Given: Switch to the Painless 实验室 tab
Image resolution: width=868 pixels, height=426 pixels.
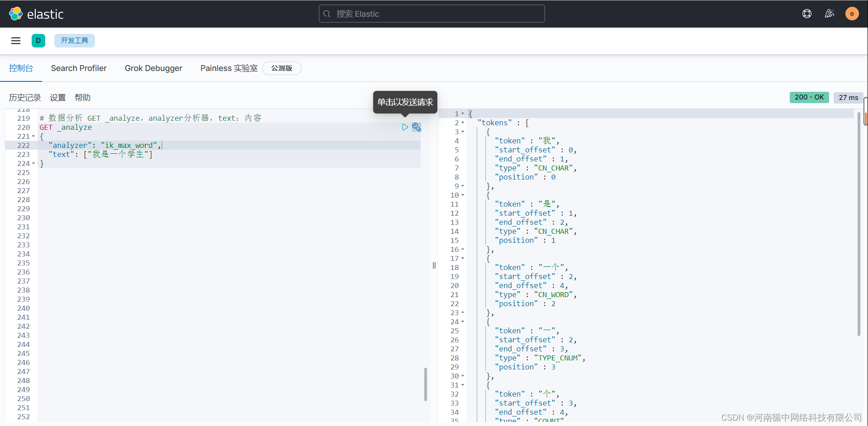Looking at the screenshot, I should [229, 68].
